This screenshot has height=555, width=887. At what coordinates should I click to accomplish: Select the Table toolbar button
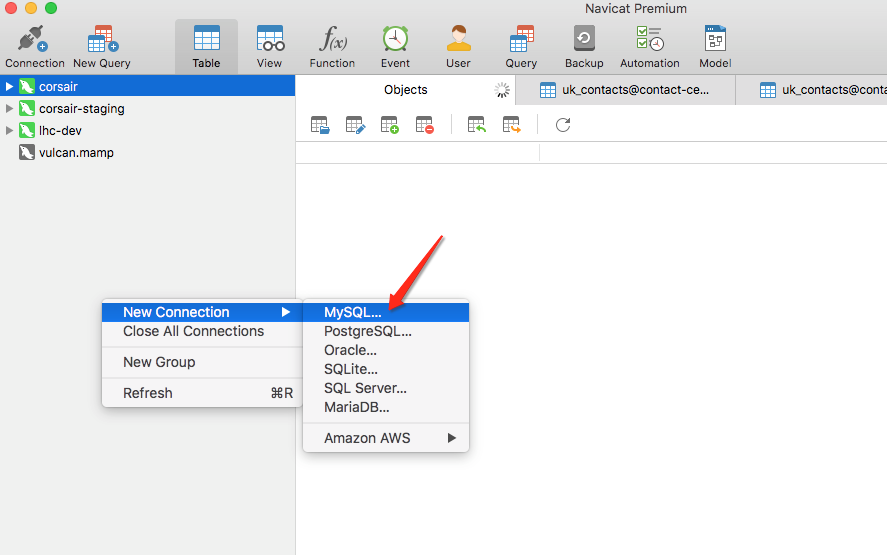coord(206,48)
